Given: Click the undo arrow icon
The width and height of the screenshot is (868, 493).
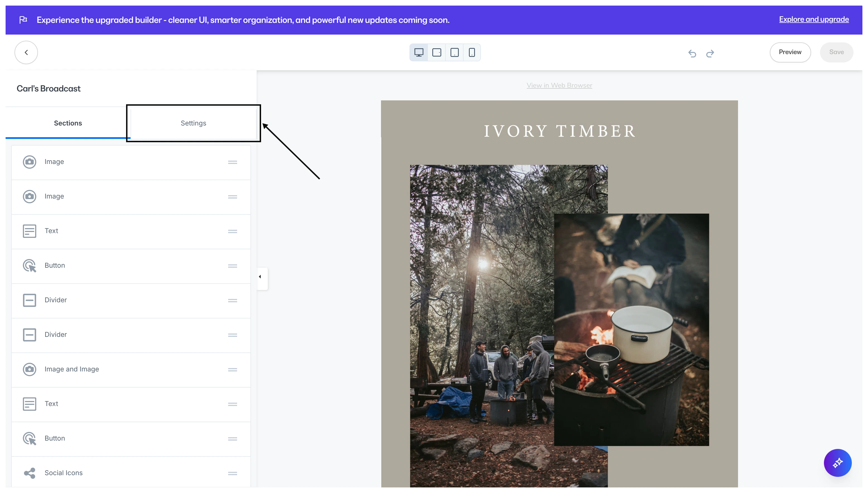Looking at the screenshot, I should tap(692, 54).
